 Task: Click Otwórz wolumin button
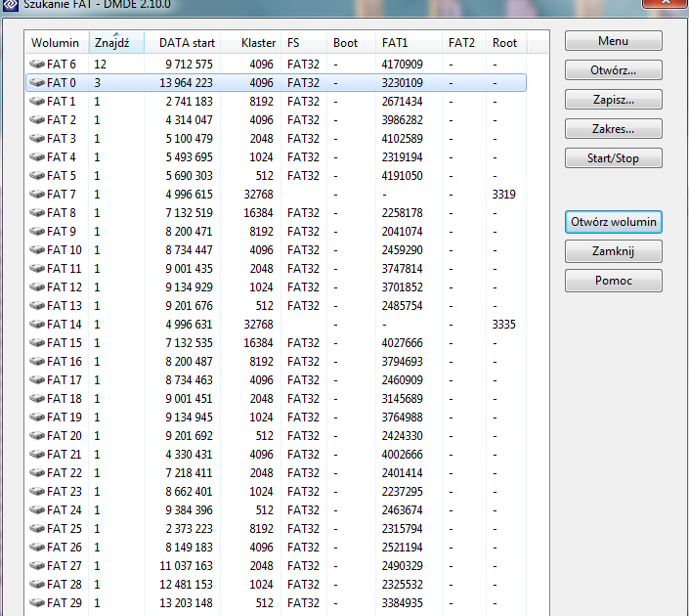tap(614, 222)
